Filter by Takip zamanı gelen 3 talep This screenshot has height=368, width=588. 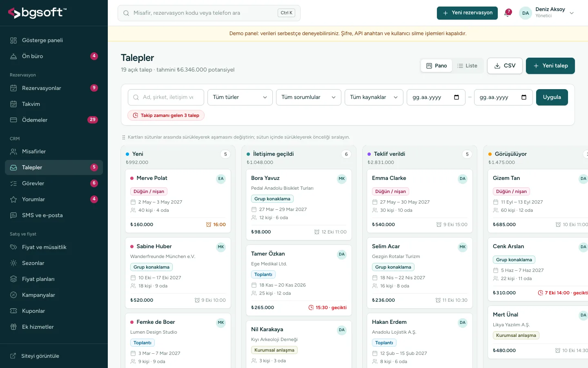(x=166, y=115)
